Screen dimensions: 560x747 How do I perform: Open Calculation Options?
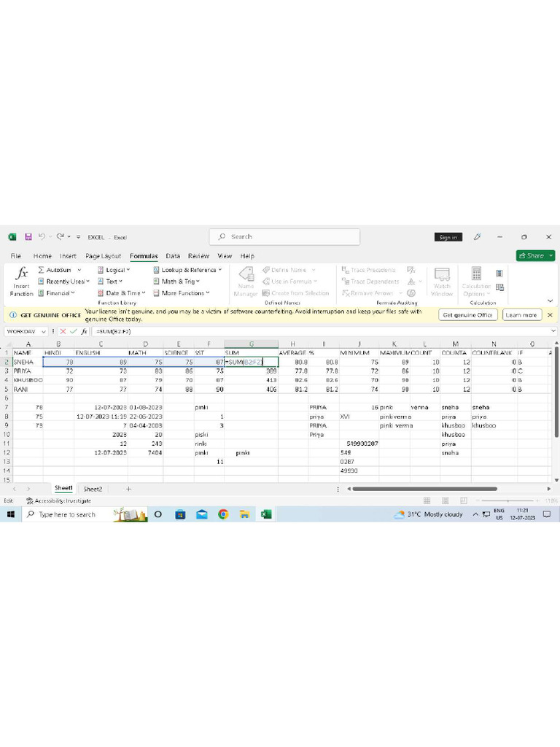[475, 282]
